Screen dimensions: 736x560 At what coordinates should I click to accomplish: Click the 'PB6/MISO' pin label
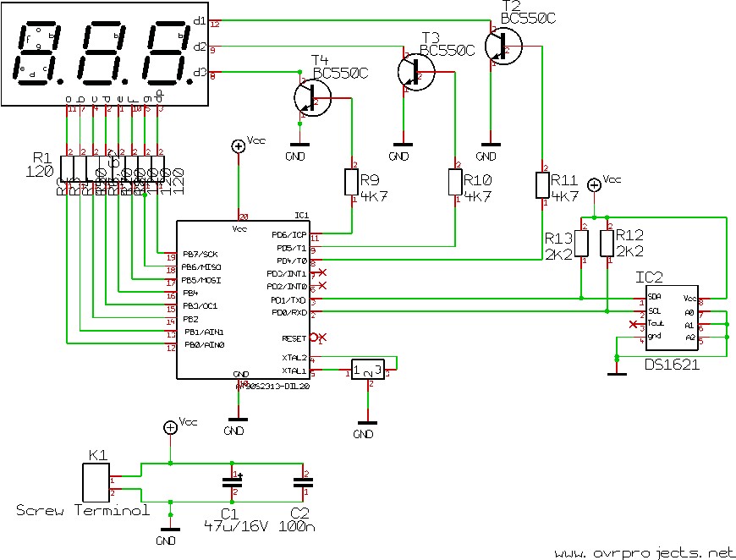tap(202, 267)
